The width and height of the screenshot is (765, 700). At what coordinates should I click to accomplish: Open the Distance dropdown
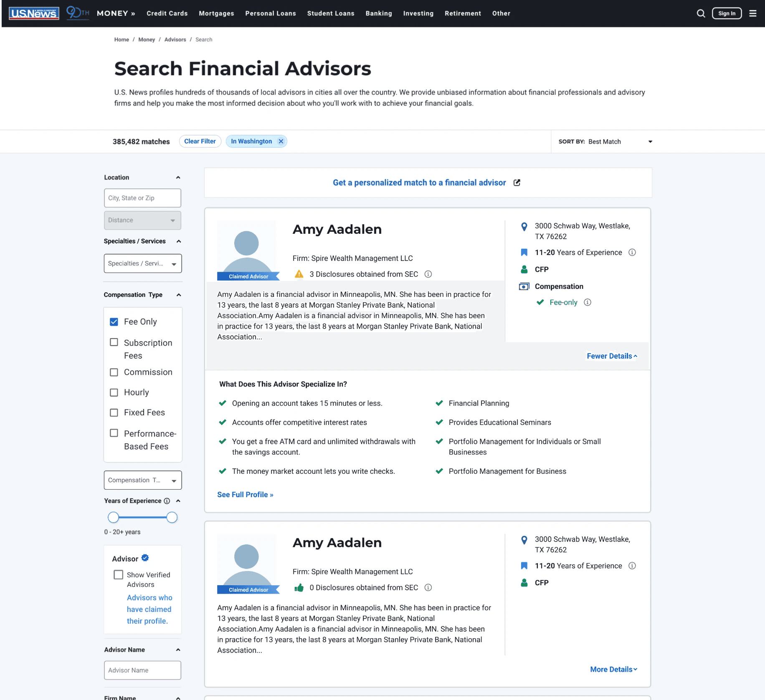pos(142,220)
